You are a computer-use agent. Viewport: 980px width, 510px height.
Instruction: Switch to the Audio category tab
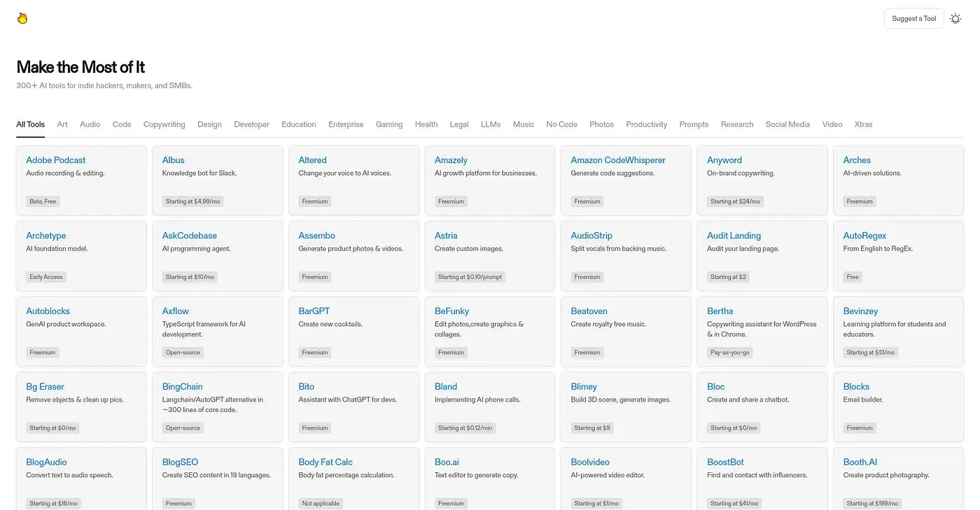[90, 125]
